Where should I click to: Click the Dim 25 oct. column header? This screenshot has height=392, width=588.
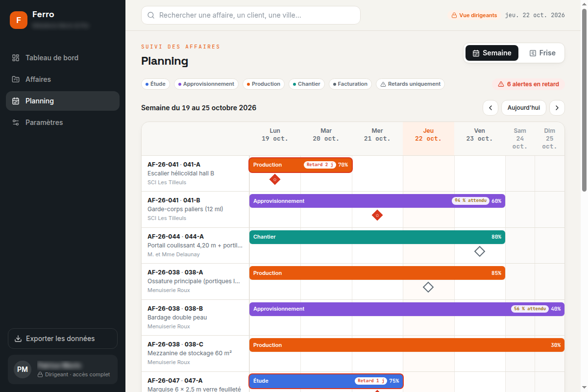tap(550, 139)
